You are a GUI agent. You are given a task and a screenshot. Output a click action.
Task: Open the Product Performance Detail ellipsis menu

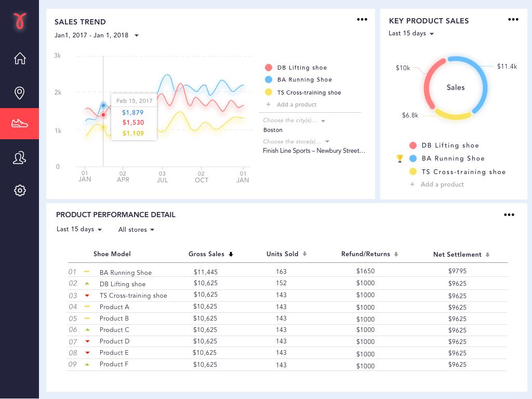click(x=509, y=215)
